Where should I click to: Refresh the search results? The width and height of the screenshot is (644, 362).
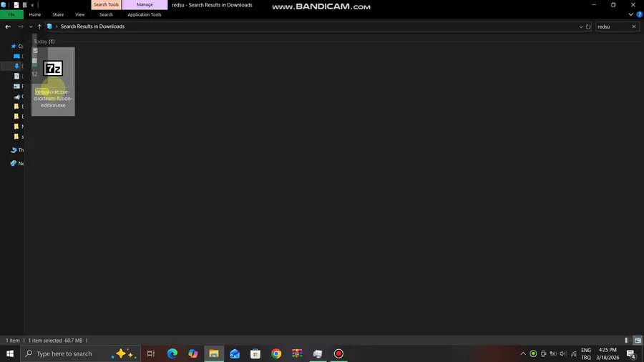pyautogui.click(x=588, y=26)
